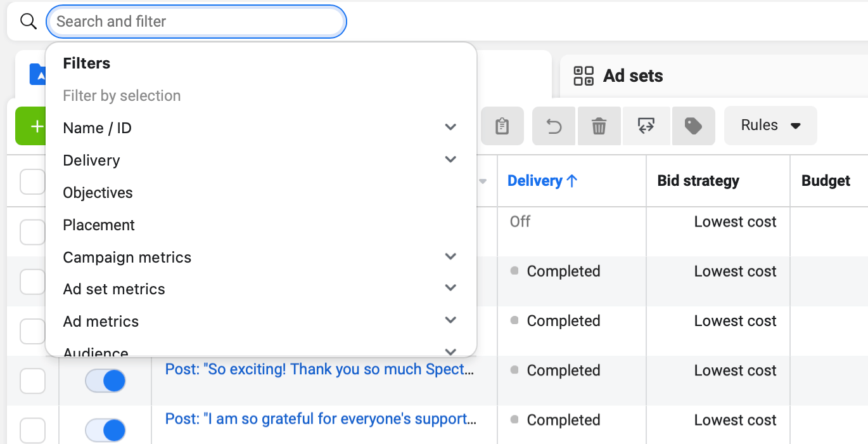Click the tag label icon
868x444 pixels.
[694, 126]
